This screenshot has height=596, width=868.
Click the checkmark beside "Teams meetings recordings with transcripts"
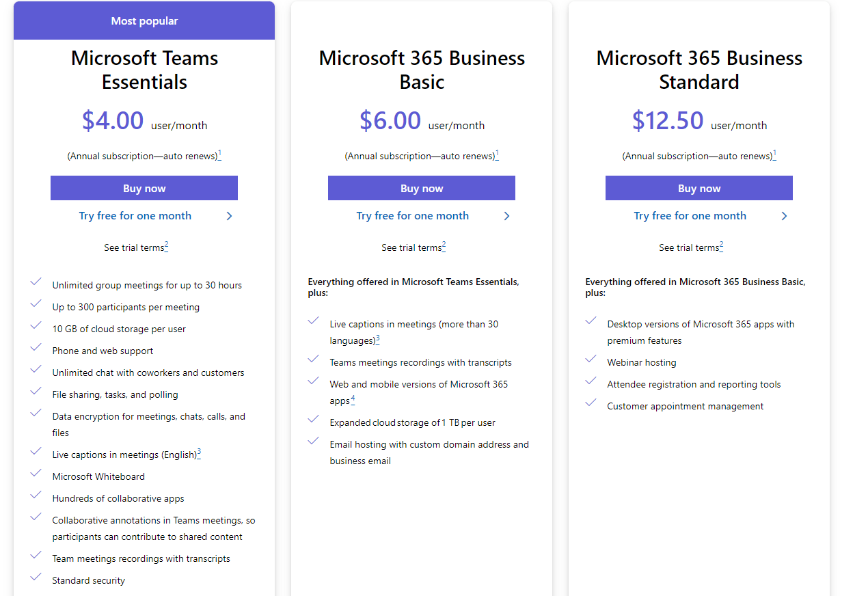click(x=313, y=359)
